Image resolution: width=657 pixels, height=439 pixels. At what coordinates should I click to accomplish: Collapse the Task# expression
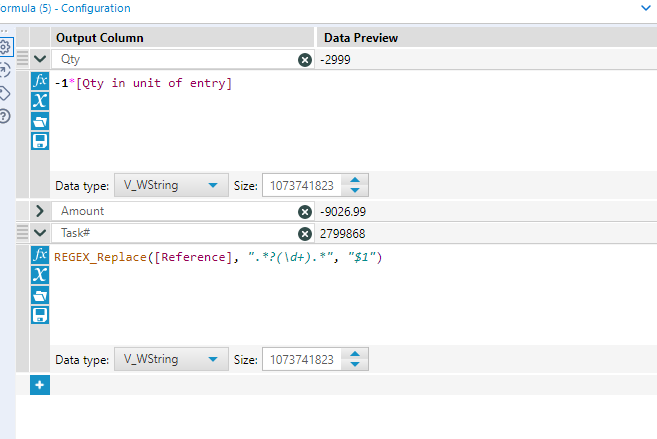pyautogui.click(x=40, y=232)
